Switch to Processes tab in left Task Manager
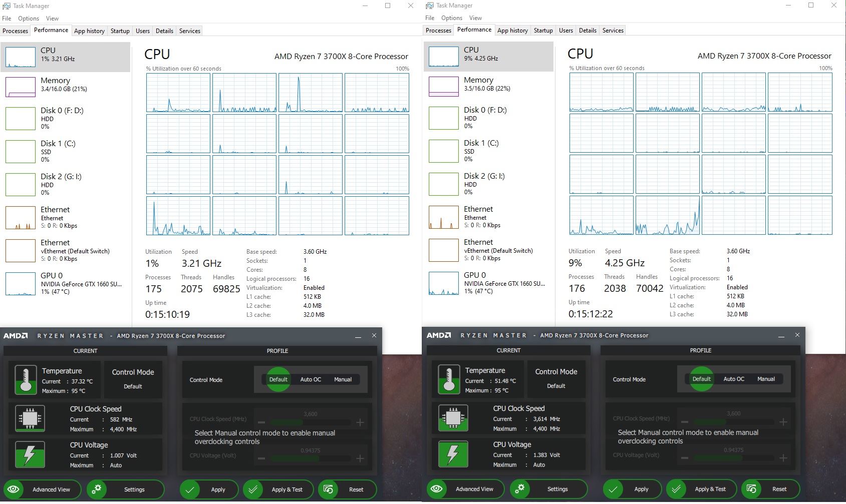846x504 pixels. pyautogui.click(x=16, y=31)
